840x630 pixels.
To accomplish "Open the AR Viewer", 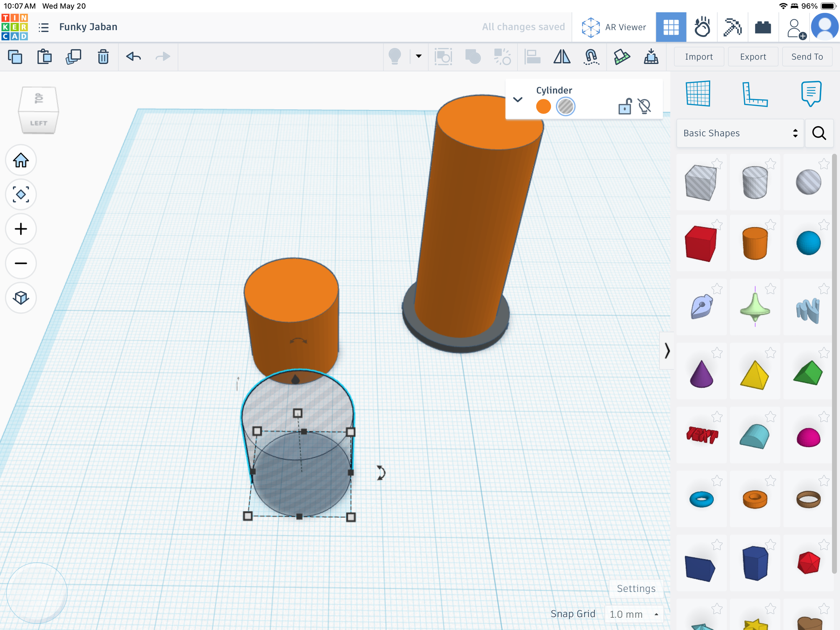I will pos(614,27).
